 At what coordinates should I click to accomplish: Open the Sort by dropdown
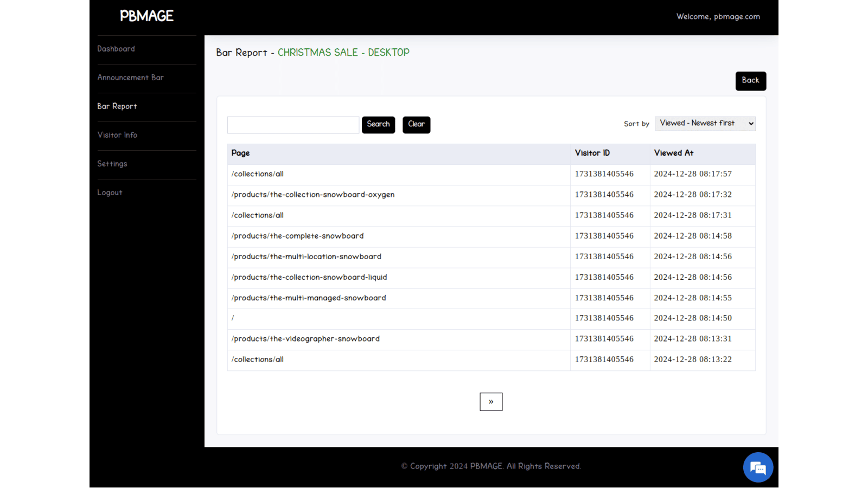pyautogui.click(x=705, y=124)
